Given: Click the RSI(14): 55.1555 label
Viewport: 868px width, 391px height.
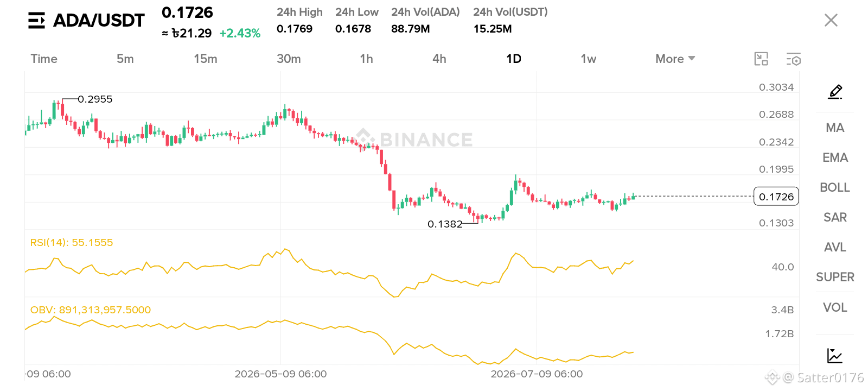Looking at the screenshot, I should point(72,243).
